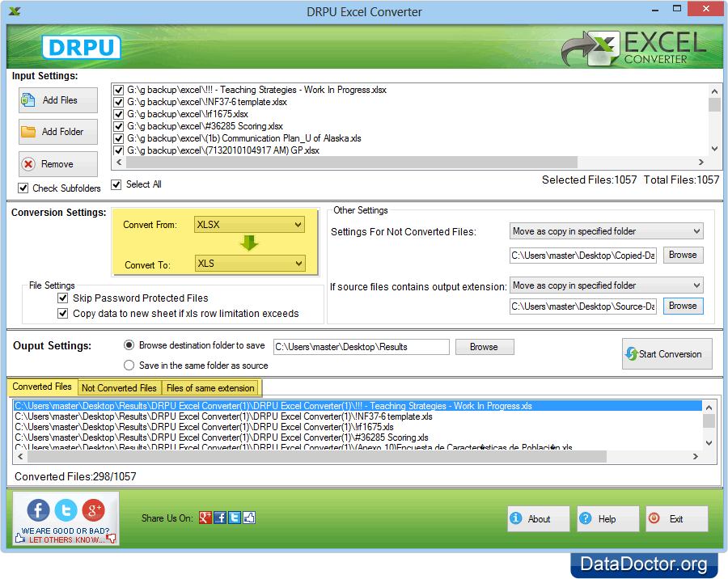
Task: Browse for the output destination folder
Action: [485, 347]
